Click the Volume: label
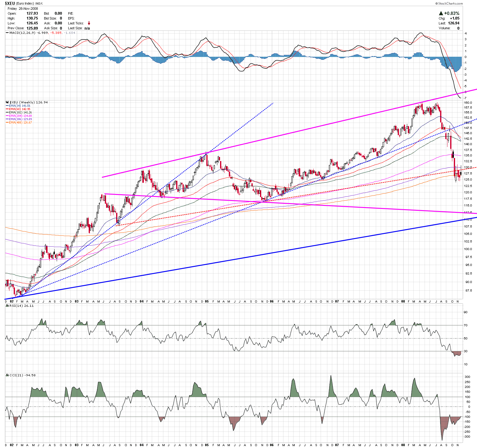The height and width of the screenshot is (448, 477). click(444, 28)
